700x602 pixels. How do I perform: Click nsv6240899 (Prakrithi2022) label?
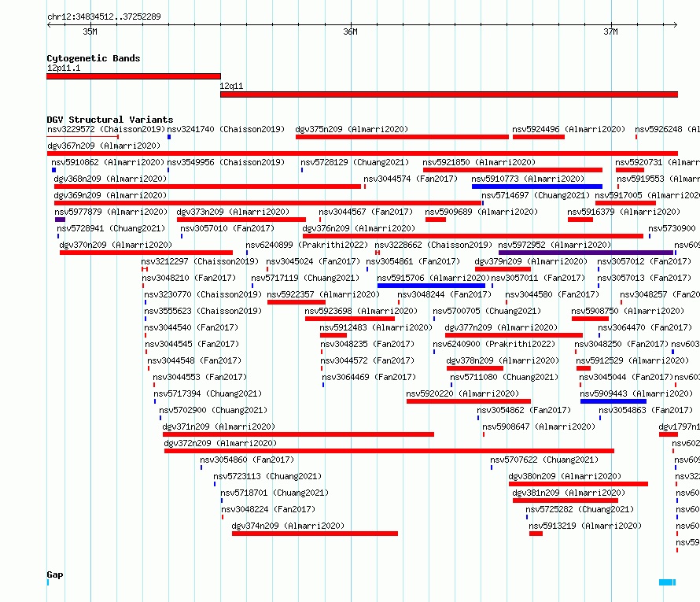click(307, 245)
